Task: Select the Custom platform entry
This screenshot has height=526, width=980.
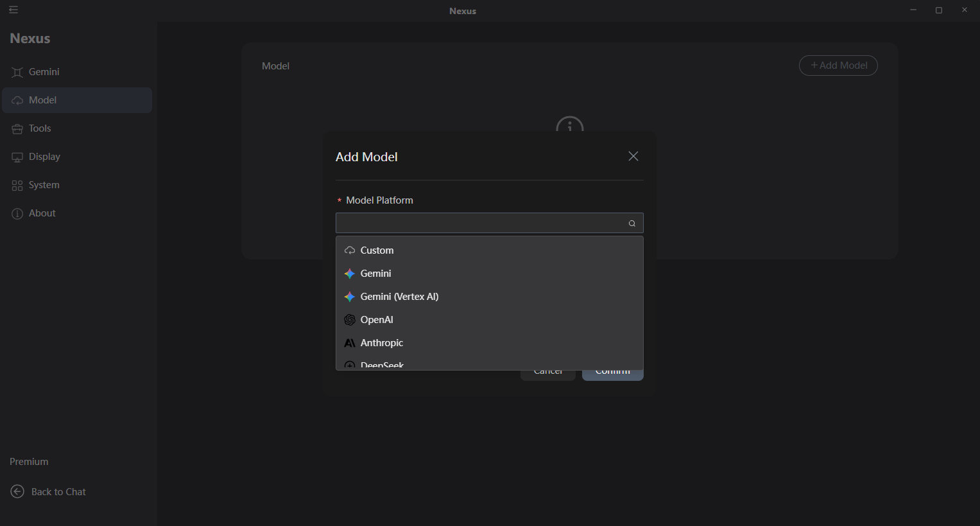Action: coord(377,250)
